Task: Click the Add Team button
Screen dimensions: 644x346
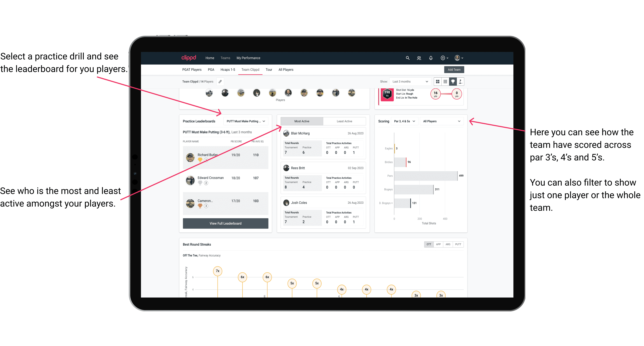Action: coord(454,69)
